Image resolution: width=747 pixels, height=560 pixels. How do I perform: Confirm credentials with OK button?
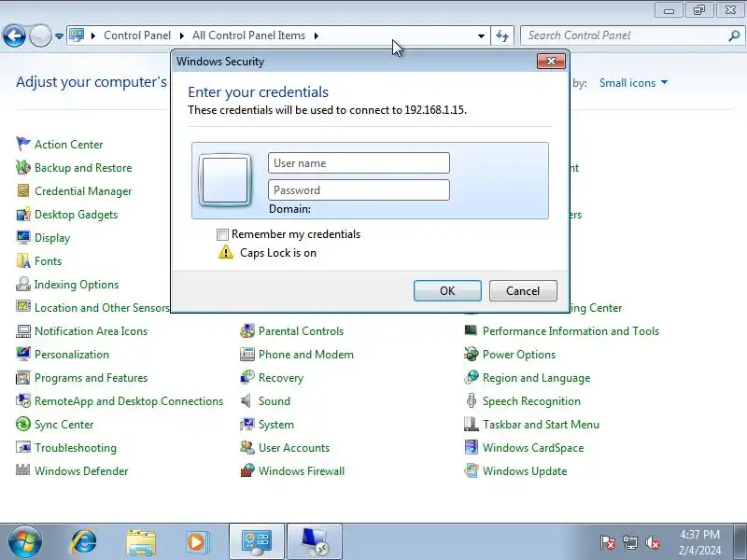pyautogui.click(x=447, y=290)
